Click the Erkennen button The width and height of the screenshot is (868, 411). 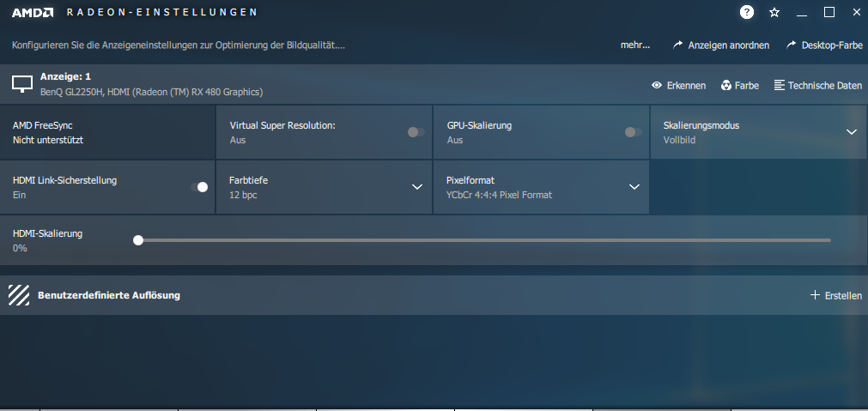click(678, 85)
